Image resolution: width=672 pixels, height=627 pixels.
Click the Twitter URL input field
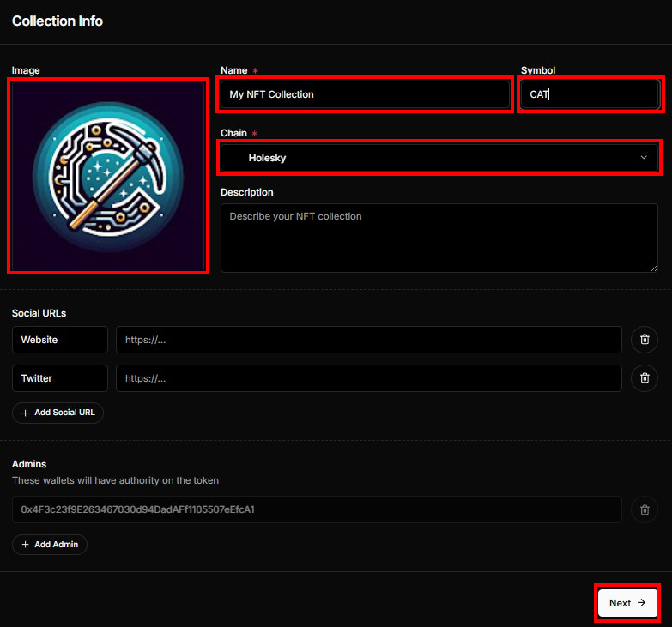(368, 378)
